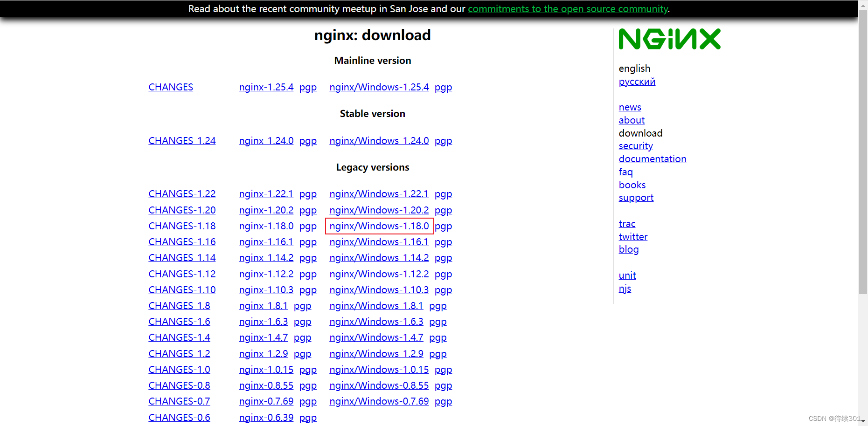Screen dimensions: 868x426
Task: Open pgp signature for nginx/Windows-1.12.2
Action: 444,275
